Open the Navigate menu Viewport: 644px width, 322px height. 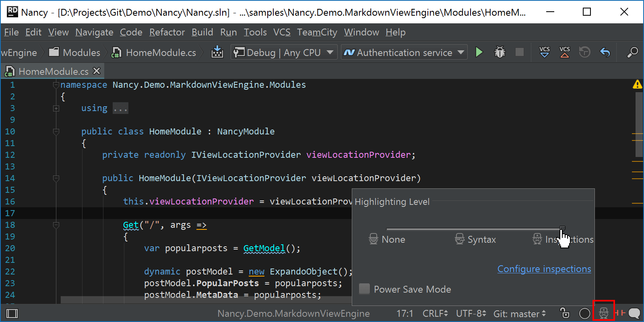[94, 32]
